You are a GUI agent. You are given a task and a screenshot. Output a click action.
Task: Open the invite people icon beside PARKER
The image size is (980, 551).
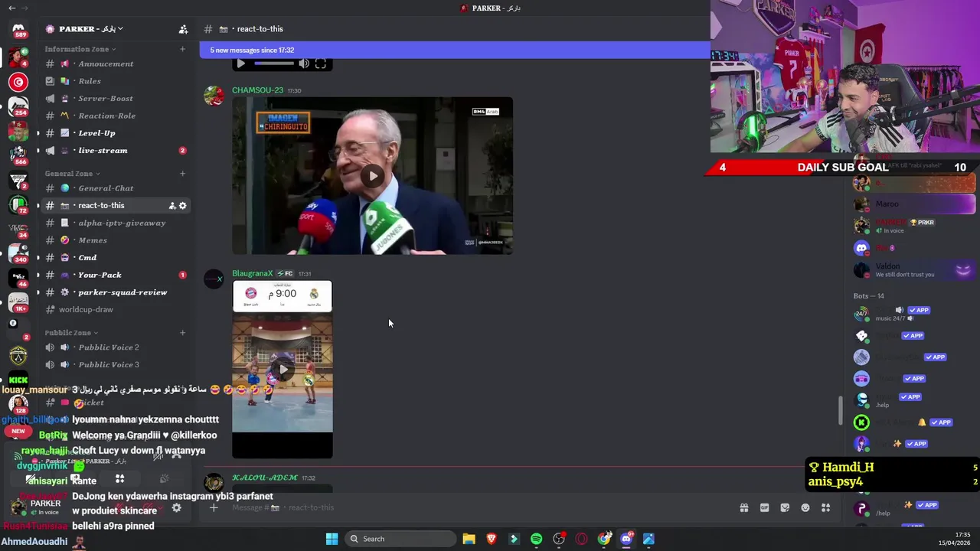pyautogui.click(x=183, y=29)
